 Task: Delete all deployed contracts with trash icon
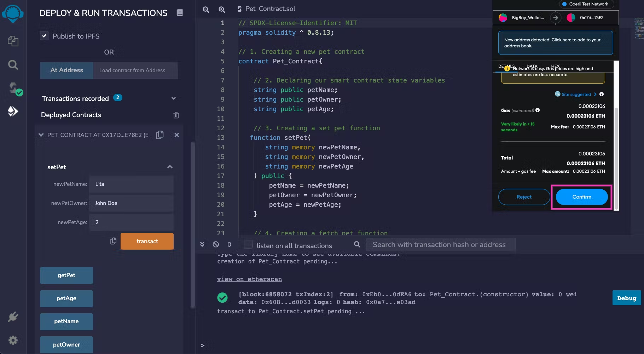tap(176, 115)
